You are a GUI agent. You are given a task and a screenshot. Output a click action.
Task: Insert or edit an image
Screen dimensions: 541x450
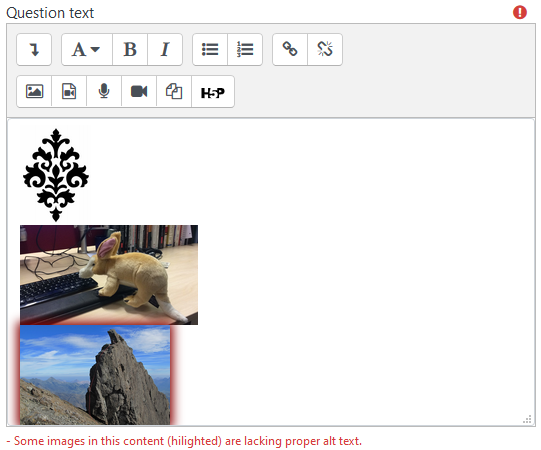(34, 91)
